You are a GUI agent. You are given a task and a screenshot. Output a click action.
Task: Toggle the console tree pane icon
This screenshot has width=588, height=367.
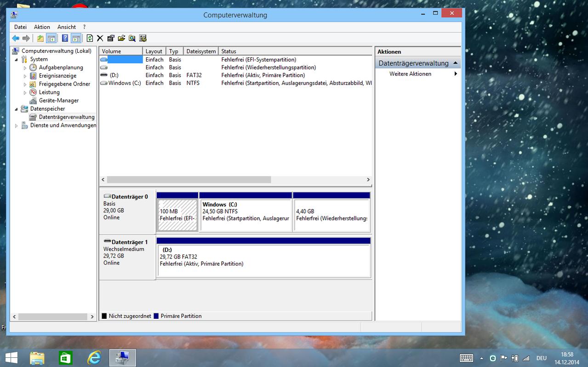click(x=51, y=39)
